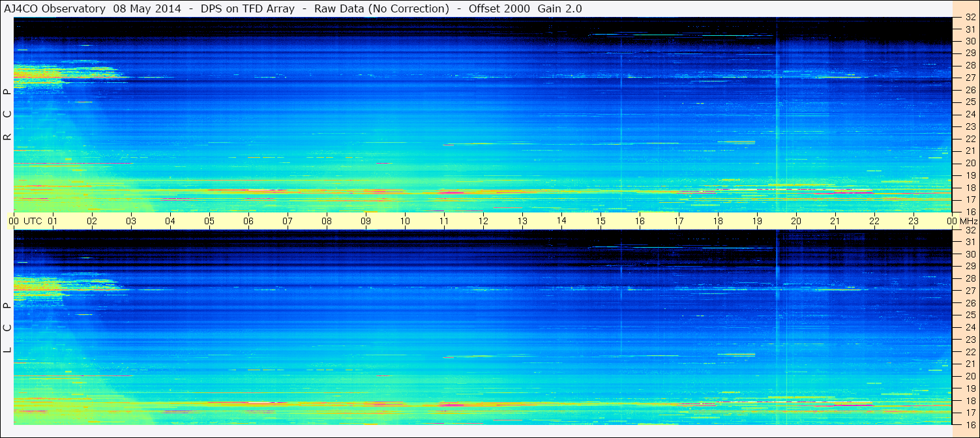Select the 16 MHz label in the lower LCP scale
Screen dimensions: 980x438
(x=970, y=424)
